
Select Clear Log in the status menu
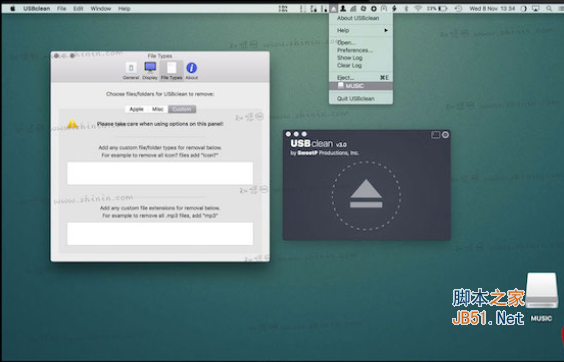[361, 65]
